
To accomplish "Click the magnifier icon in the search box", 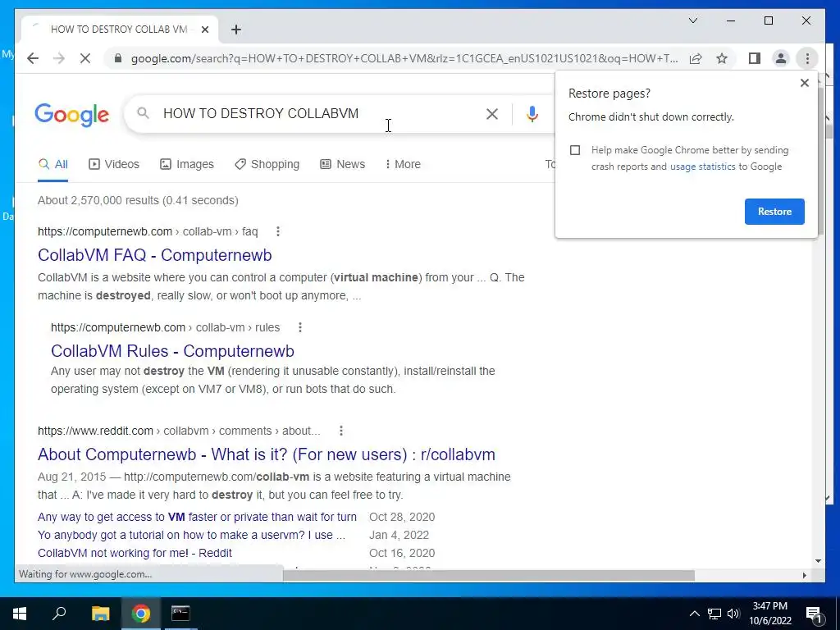I will tap(143, 113).
